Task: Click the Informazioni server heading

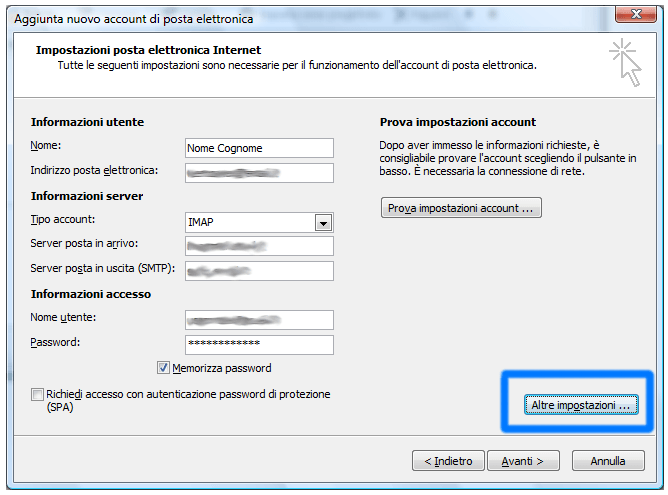Action: tap(87, 196)
